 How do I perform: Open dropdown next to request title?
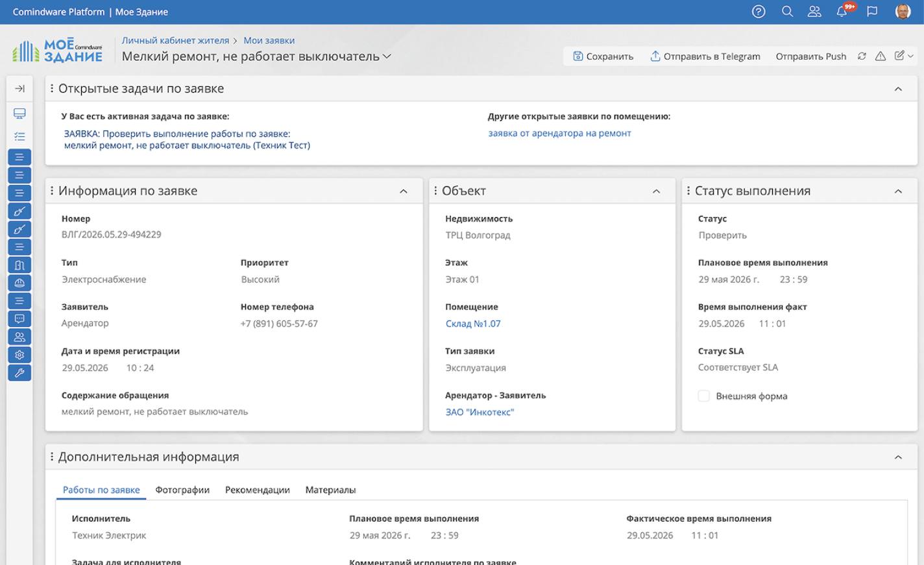tap(387, 56)
